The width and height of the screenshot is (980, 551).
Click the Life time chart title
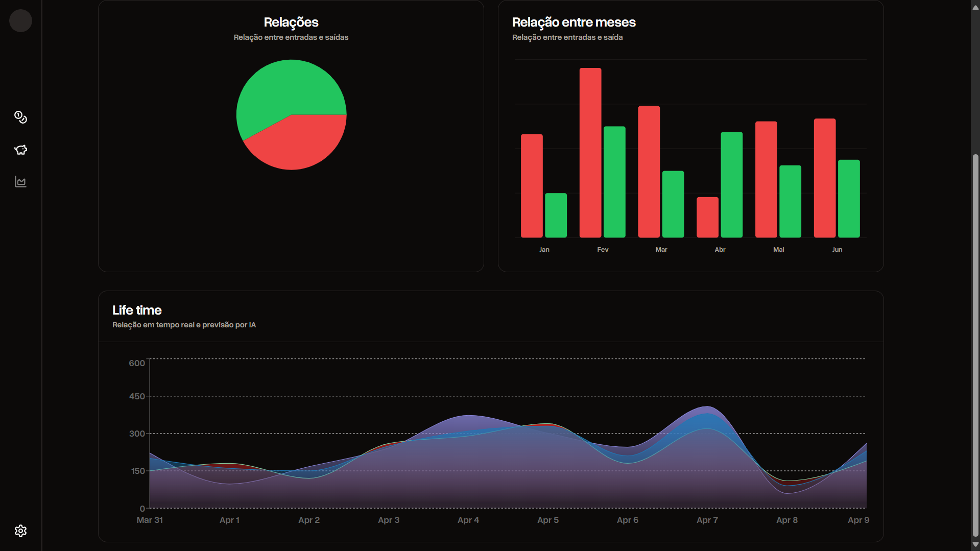[x=137, y=310]
